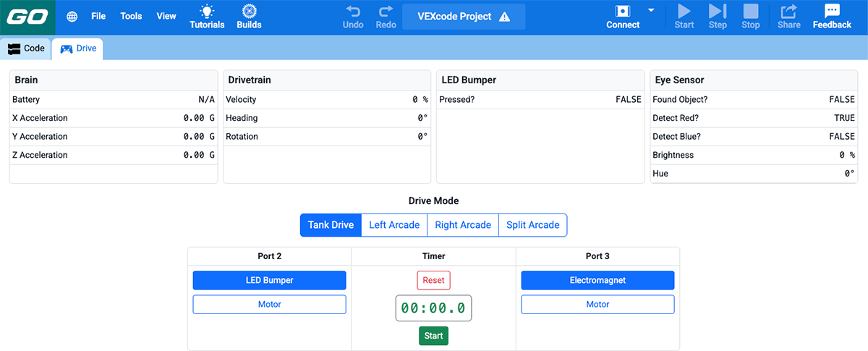Share the project
The image size is (868, 351).
tap(789, 17)
